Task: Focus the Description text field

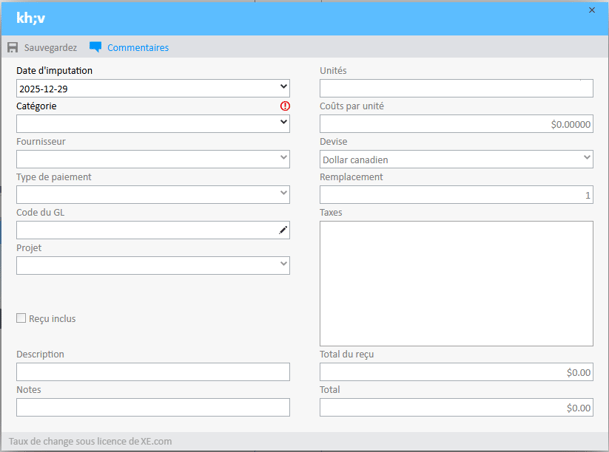Action: coord(153,372)
